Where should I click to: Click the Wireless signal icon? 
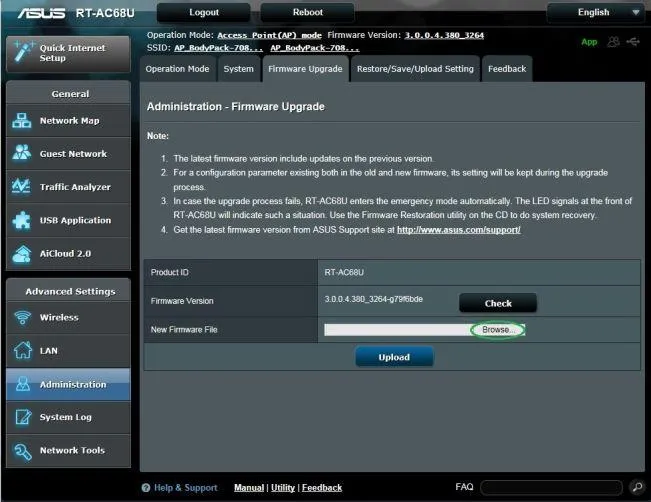click(x=22, y=317)
